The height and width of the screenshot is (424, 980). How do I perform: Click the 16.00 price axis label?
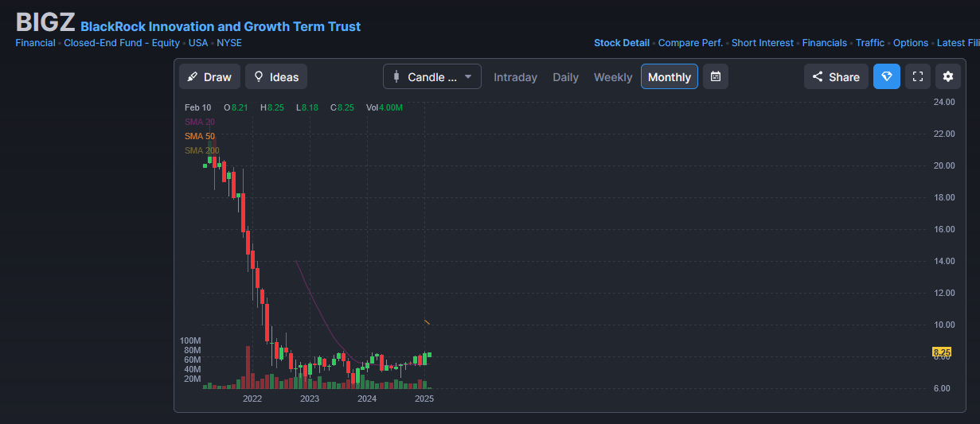point(944,229)
